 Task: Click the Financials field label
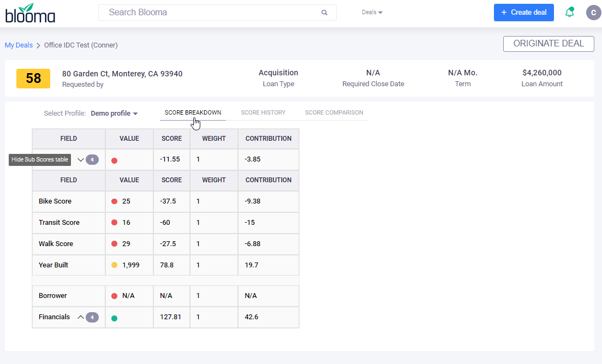(x=54, y=317)
